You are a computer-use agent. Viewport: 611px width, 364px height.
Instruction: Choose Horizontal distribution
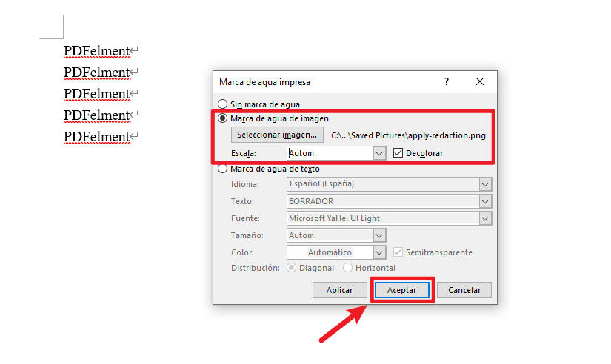347,268
